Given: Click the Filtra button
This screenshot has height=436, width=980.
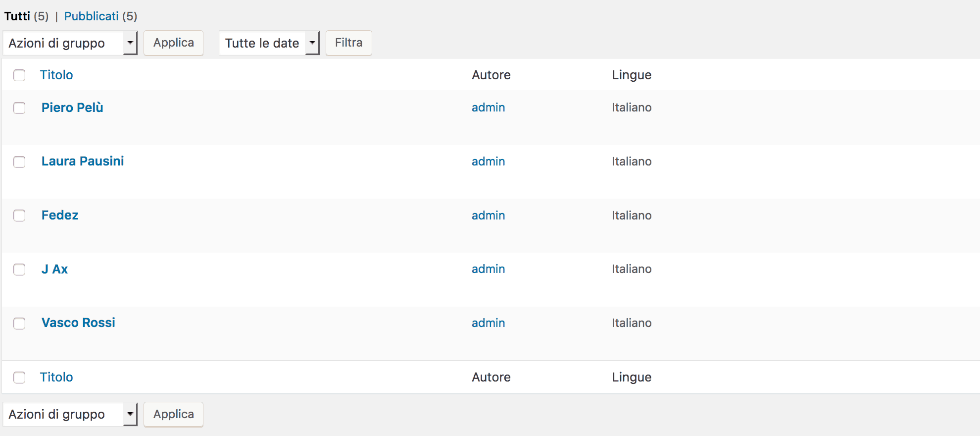Looking at the screenshot, I should (x=349, y=43).
